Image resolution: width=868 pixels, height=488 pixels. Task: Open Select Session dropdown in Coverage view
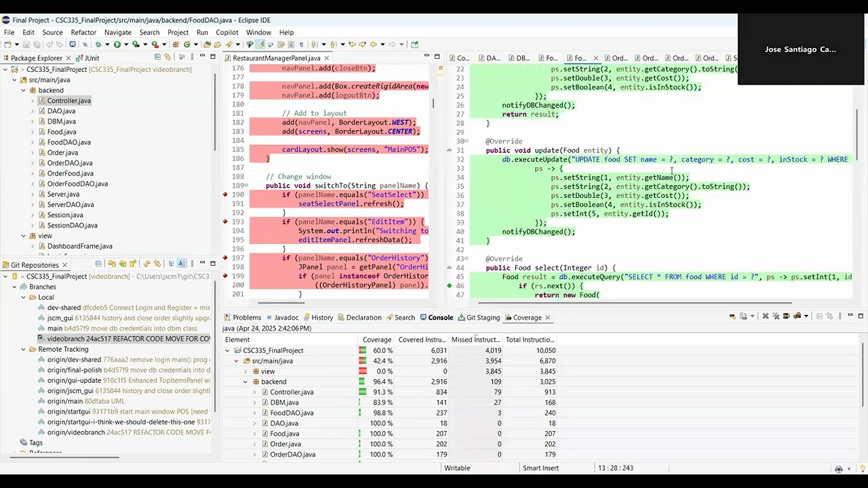tap(806, 316)
